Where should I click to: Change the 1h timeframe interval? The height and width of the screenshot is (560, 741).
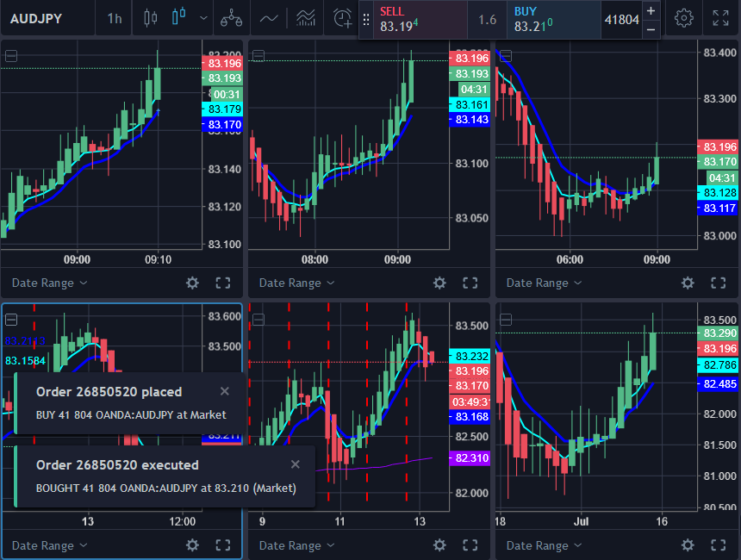[114, 18]
